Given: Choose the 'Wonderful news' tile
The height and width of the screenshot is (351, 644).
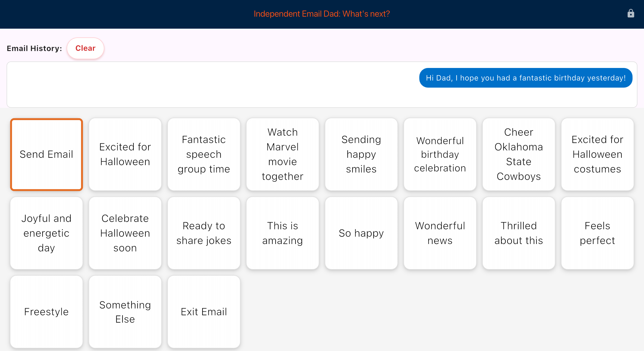Looking at the screenshot, I should pyautogui.click(x=440, y=233).
